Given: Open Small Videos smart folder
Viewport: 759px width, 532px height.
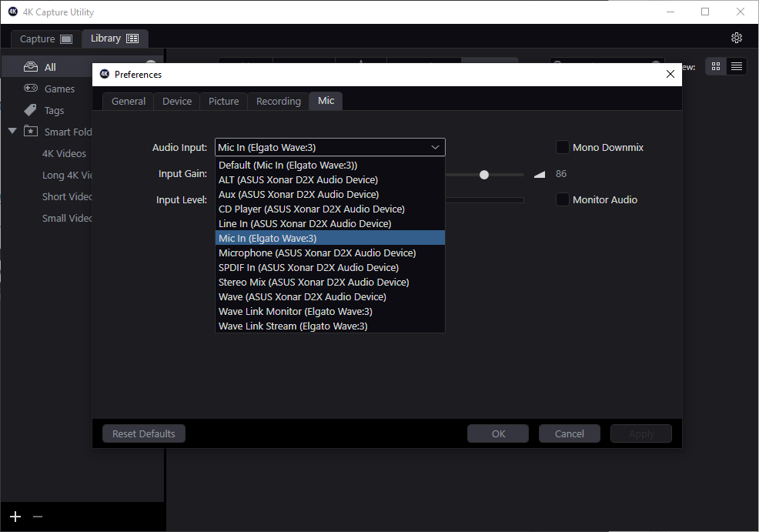Looking at the screenshot, I should click(x=67, y=218).
